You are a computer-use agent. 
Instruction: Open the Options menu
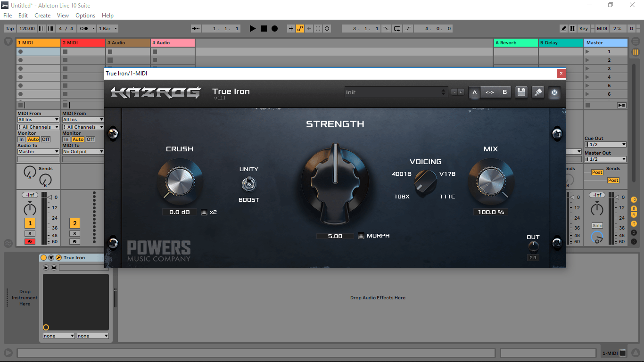point(85,16)
